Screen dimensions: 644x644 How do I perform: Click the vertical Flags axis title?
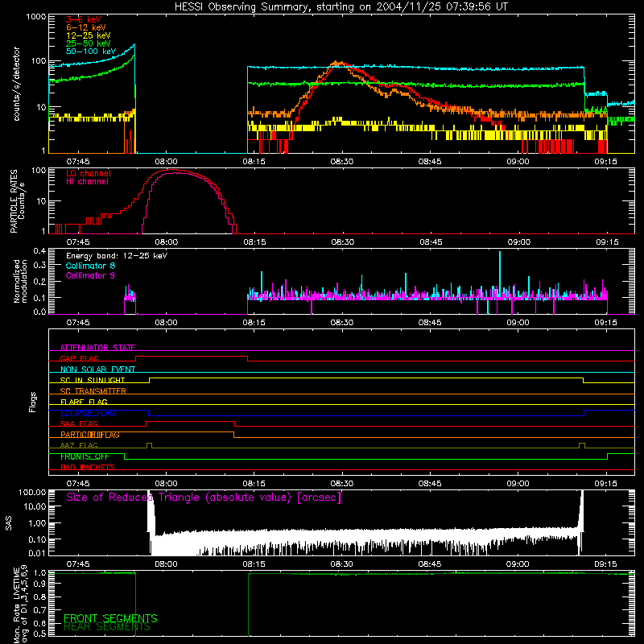point(32,402)
